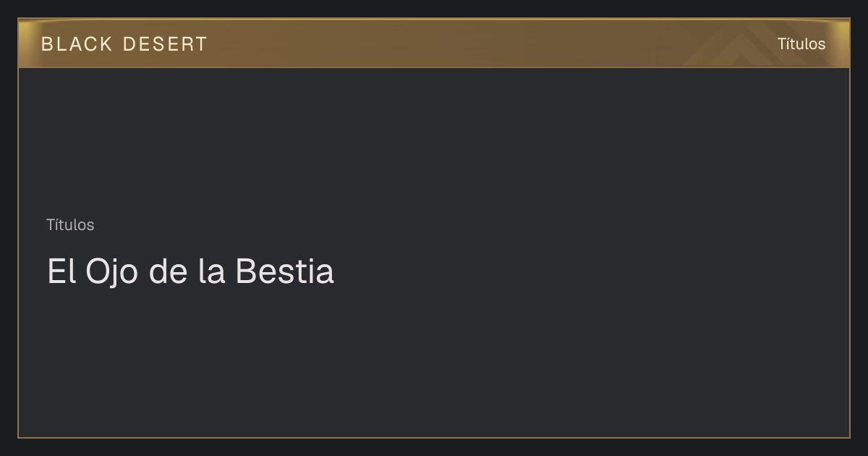Open Títulos link in gold header
The height and width of the screenshot is (456, 868).
[801, 43]
